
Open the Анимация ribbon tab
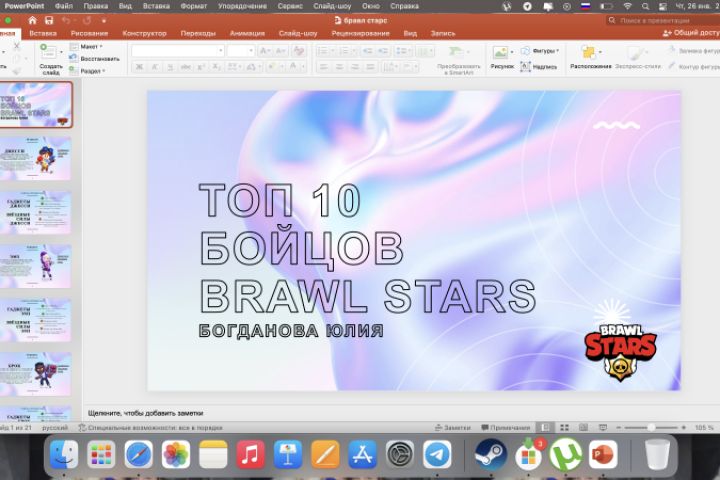pyautogui.click(x=247, y=33)
